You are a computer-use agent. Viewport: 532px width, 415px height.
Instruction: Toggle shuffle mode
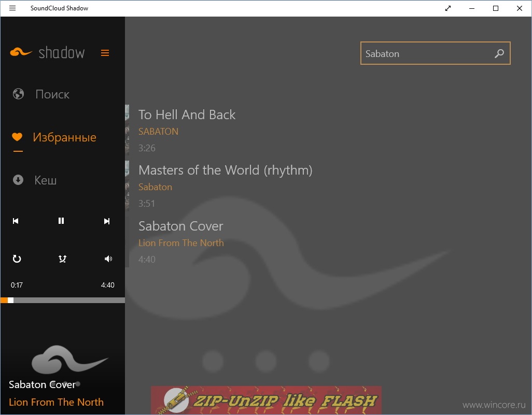point(62,259)
